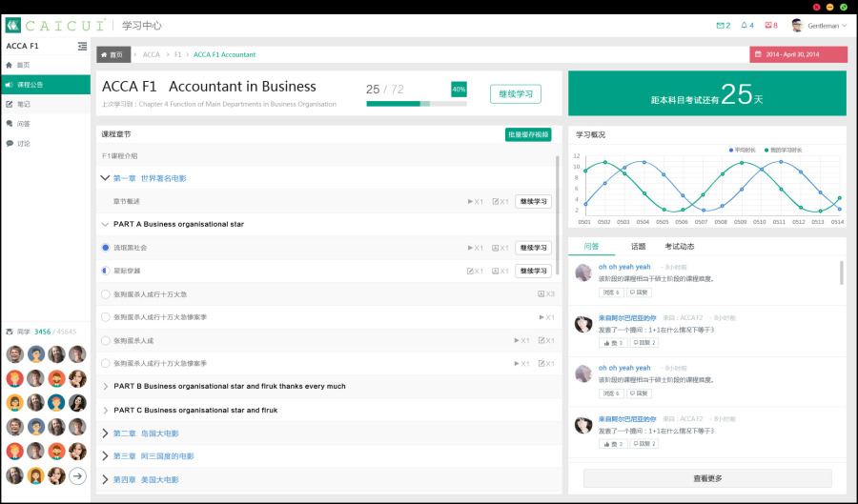This screenshot has width=858, height=504.
Task: Click the first 赞 3 like button
Action: click(613, 343)
